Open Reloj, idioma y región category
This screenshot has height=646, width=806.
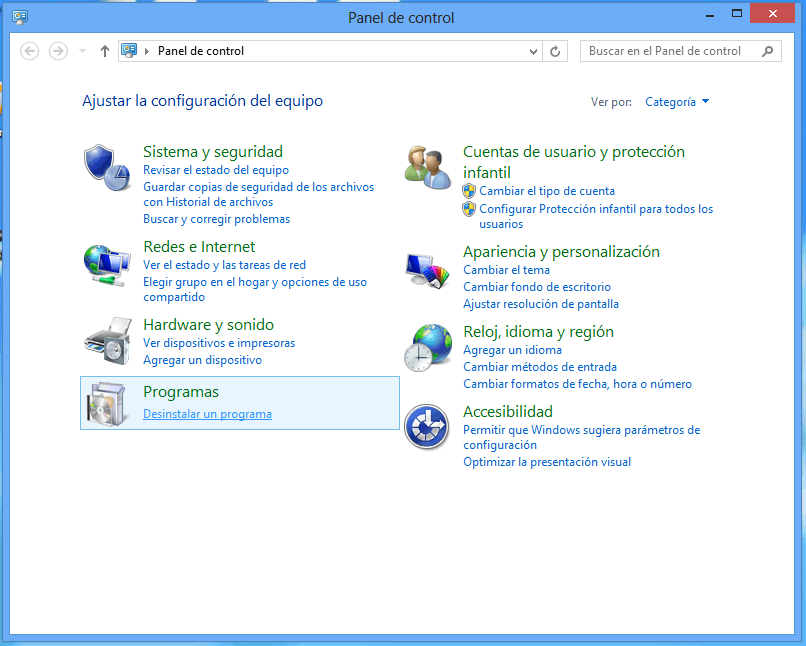pos(538,332)
